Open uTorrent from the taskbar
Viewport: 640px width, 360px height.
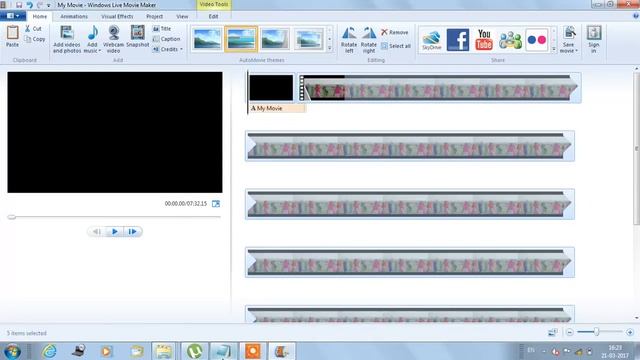pyautogui.click(x=194, y=351)
